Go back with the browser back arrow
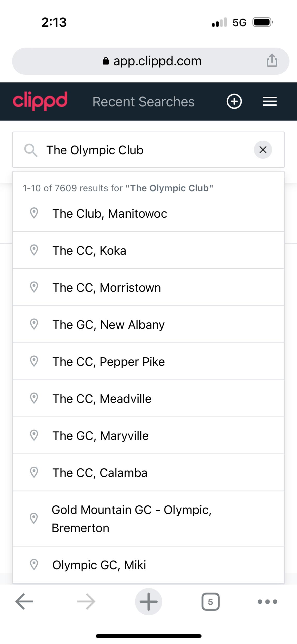297x644 pixels. point(24,602)
